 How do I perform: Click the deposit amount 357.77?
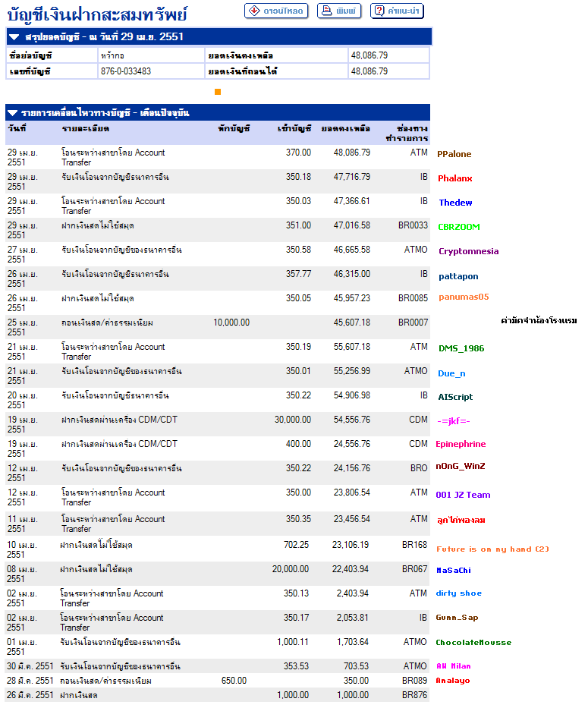[298, 274]
